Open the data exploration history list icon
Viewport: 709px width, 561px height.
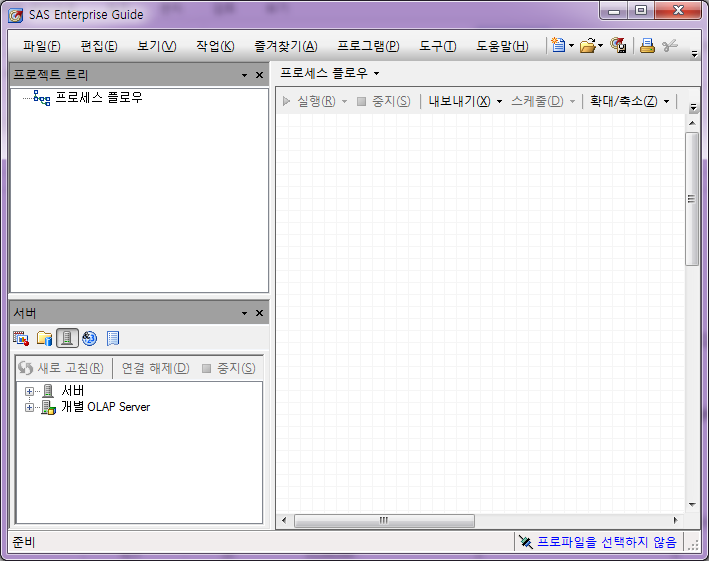pyautogui.click(x=113, y=338)
